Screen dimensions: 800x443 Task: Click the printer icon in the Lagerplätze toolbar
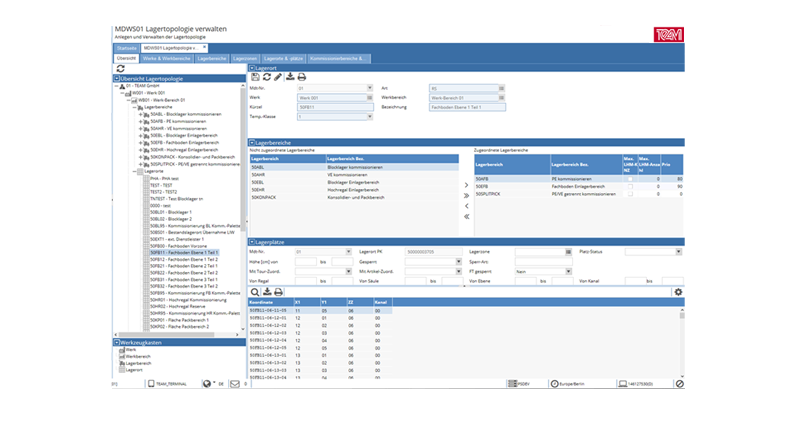tap(278, 292)
